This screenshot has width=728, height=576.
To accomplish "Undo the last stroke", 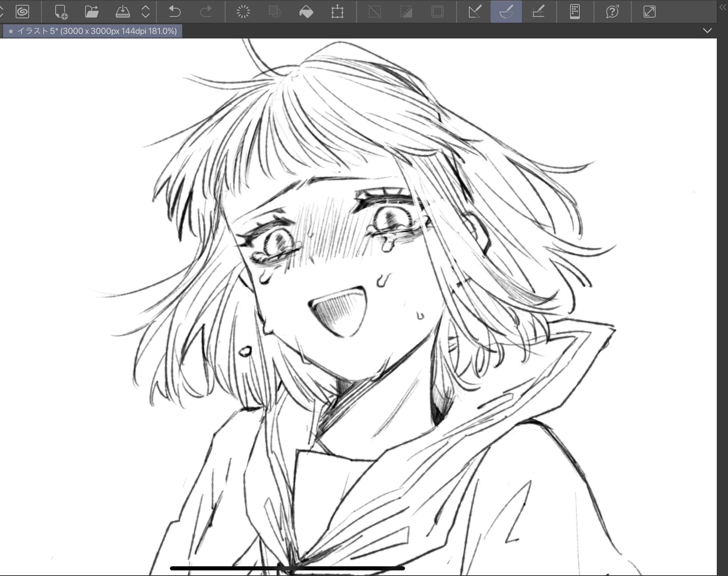I will point(174,12).
